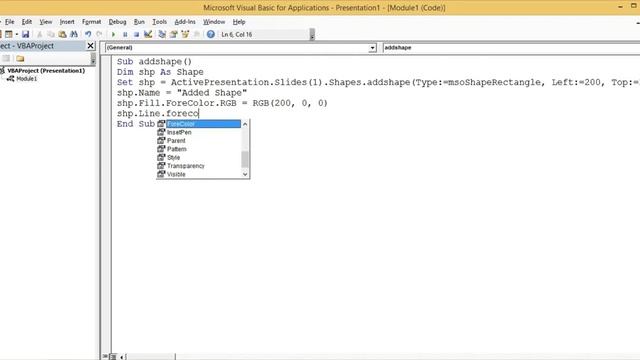The image size is (640, 360).
Task: Click the Paste clipboard icon
Action: point(62,34)
